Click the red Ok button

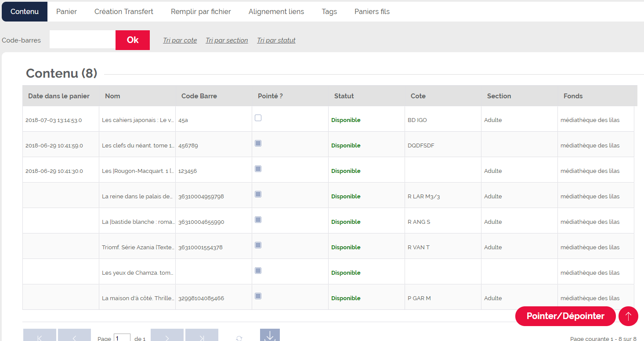pyautogui.click(x=133, y=40)
